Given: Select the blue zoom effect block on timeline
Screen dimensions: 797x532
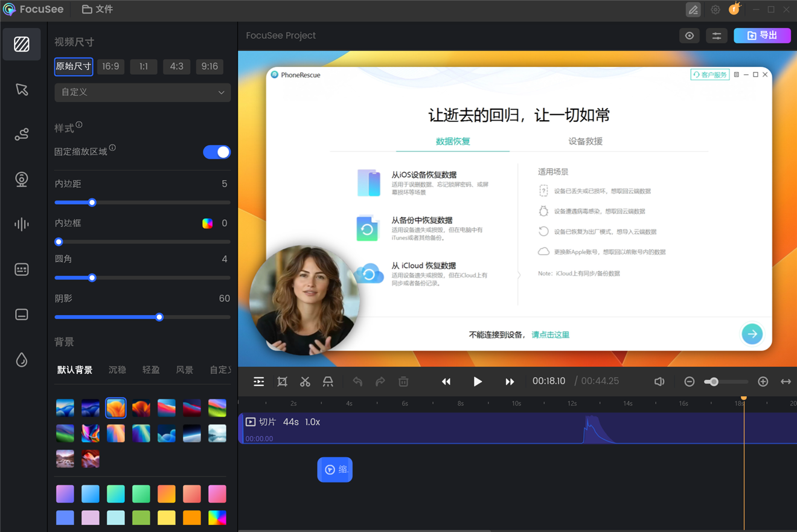Looking at the screenshot, I should tap(334, 469).
